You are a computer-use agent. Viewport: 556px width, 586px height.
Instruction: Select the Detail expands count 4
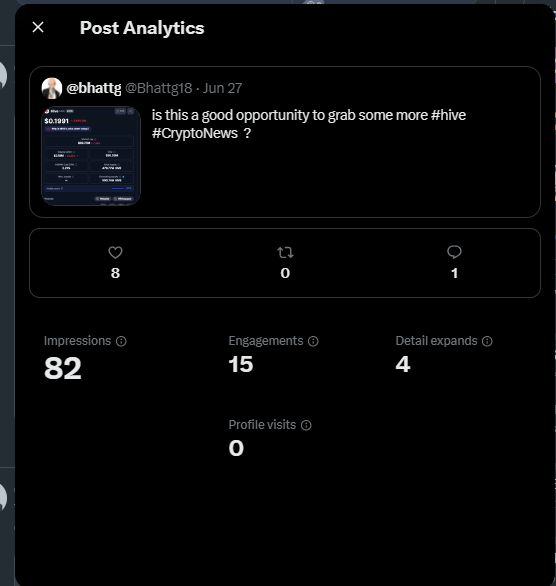click(403, 364)
